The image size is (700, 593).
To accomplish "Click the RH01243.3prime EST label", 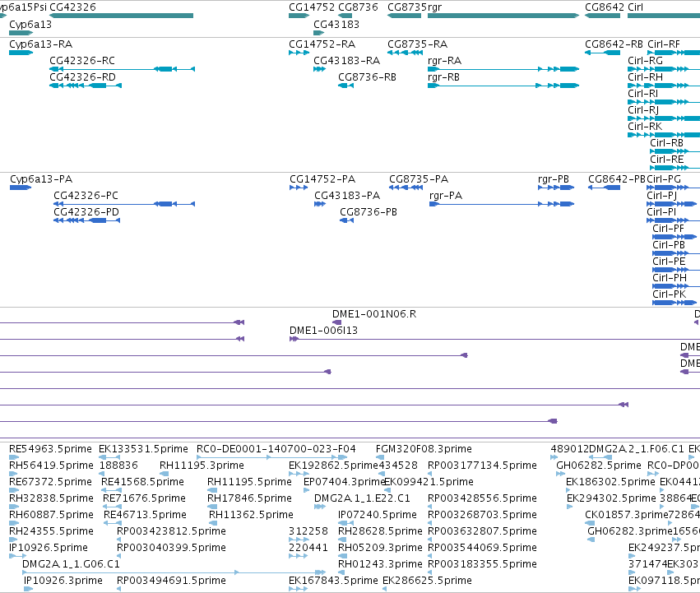I will (380, 564).
